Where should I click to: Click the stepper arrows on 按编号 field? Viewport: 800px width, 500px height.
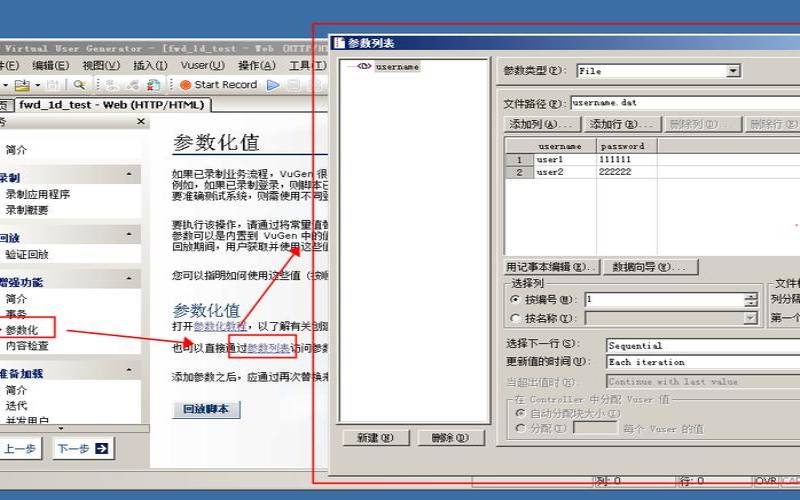pyautogui.click(x=751, y=299)
